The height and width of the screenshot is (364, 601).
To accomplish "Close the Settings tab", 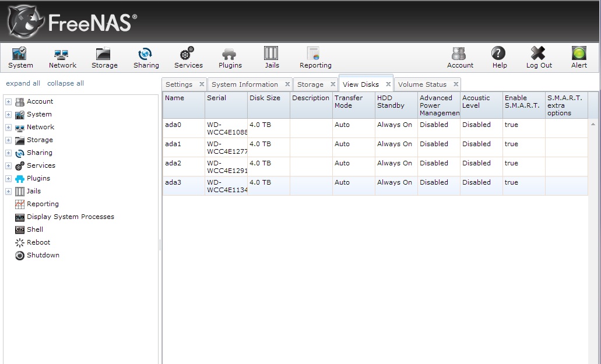I will (202, 84).
